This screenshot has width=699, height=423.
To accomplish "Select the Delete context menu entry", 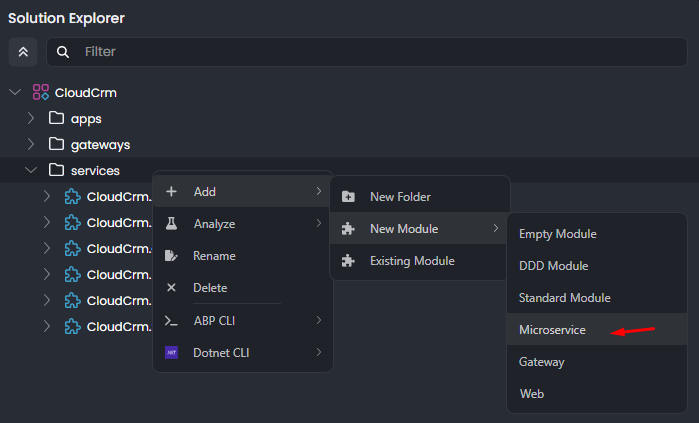I will pyautogui.click(x=210, y=288).
